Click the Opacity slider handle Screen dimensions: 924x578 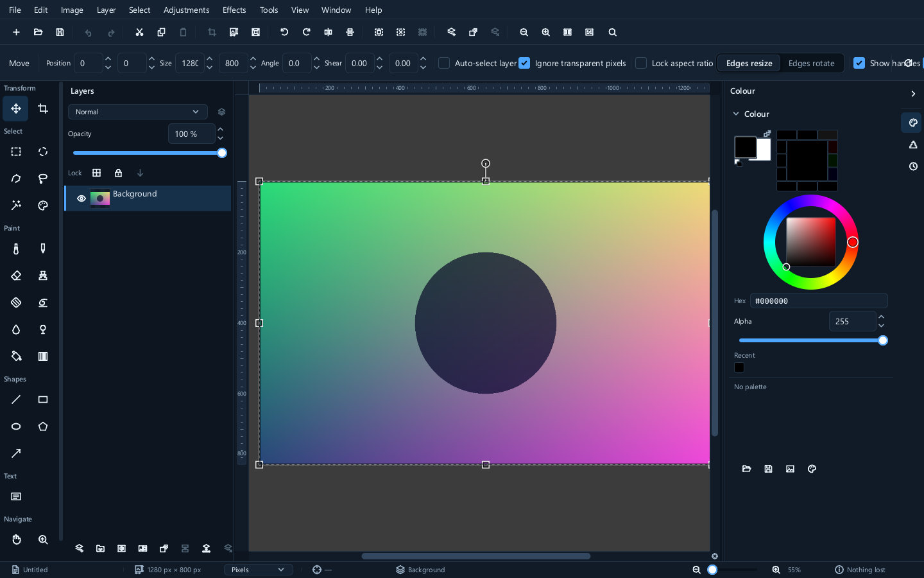click(222, 153)
